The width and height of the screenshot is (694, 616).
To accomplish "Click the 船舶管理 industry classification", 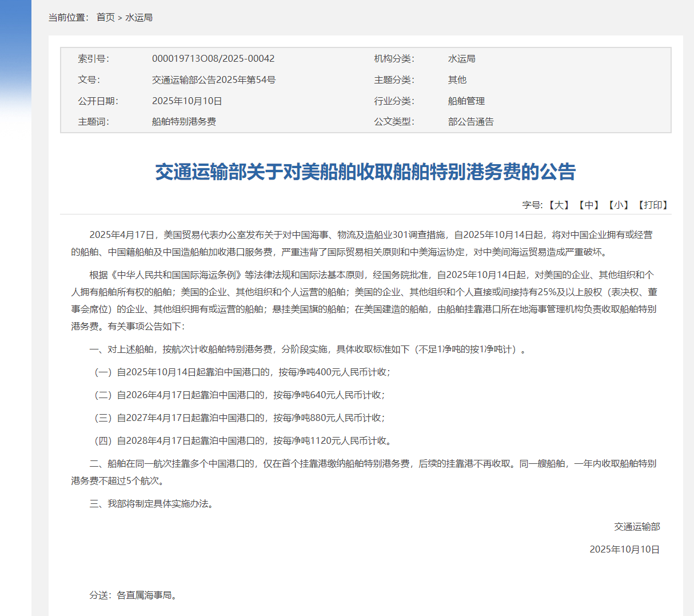I will tap(466, 101).
